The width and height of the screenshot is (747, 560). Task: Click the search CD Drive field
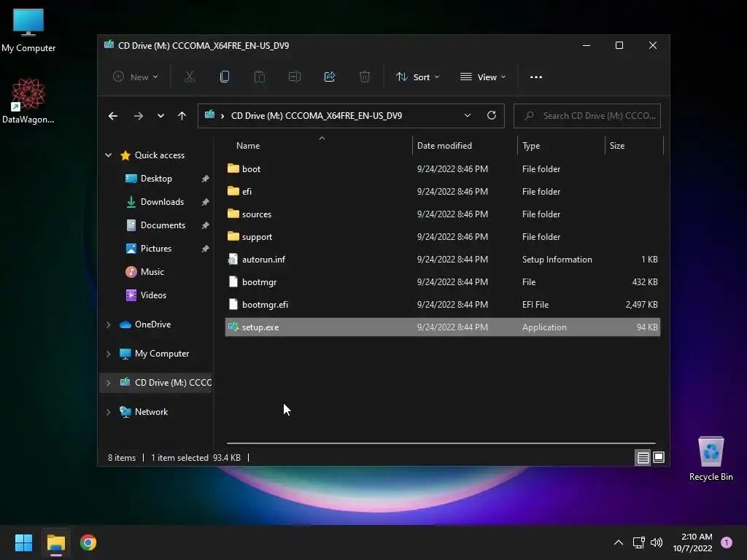pyautogui.click(x=587, y=116)
